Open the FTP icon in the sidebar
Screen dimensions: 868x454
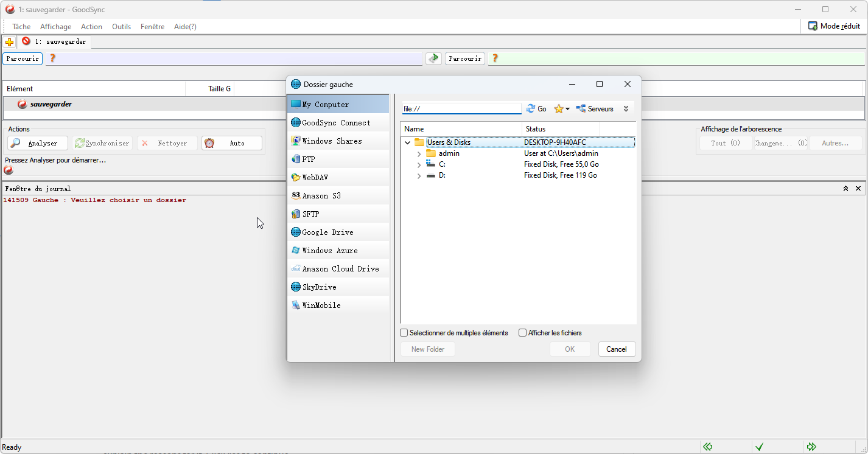[296, 159]
